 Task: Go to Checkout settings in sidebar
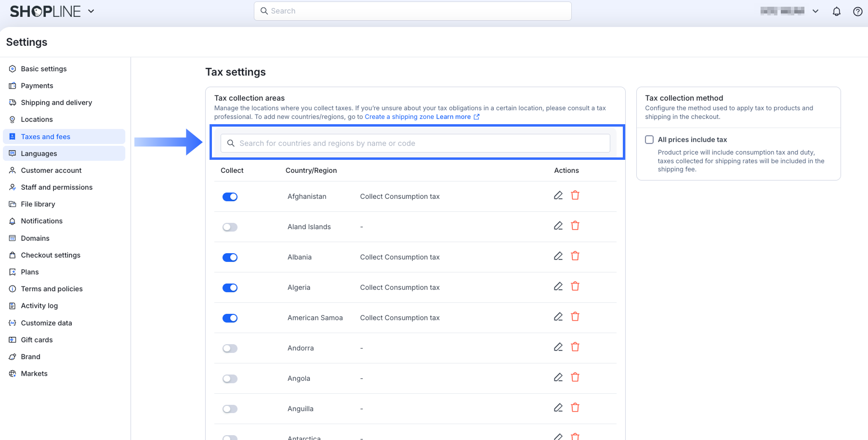(51, 255)
